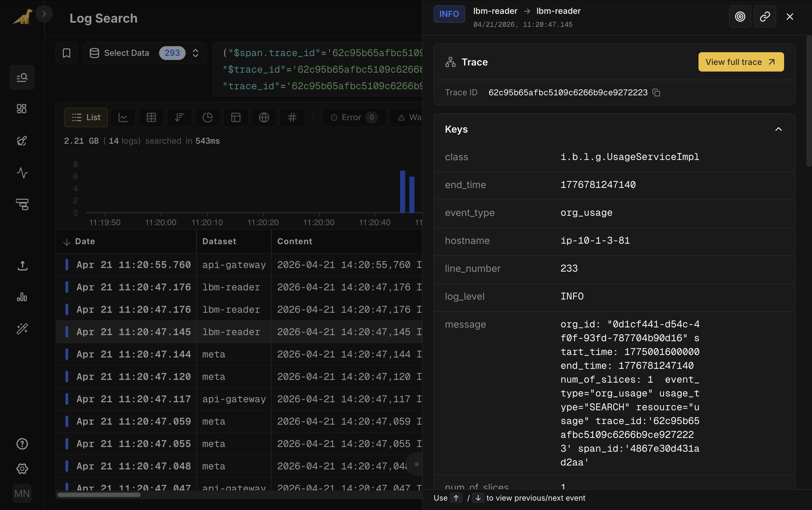The image size is (812, 510).
Task: Click the Trace hierarchy icon
Action: (x=450, y=62)
